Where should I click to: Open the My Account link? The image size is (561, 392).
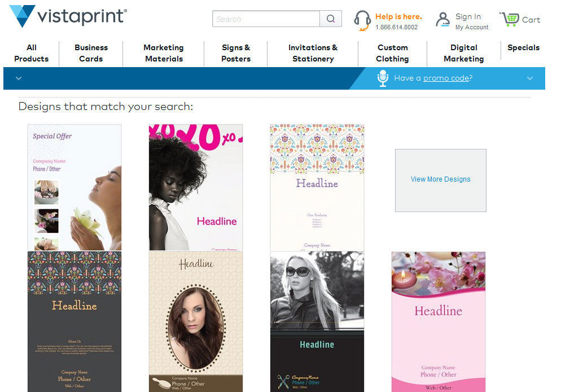472,27
